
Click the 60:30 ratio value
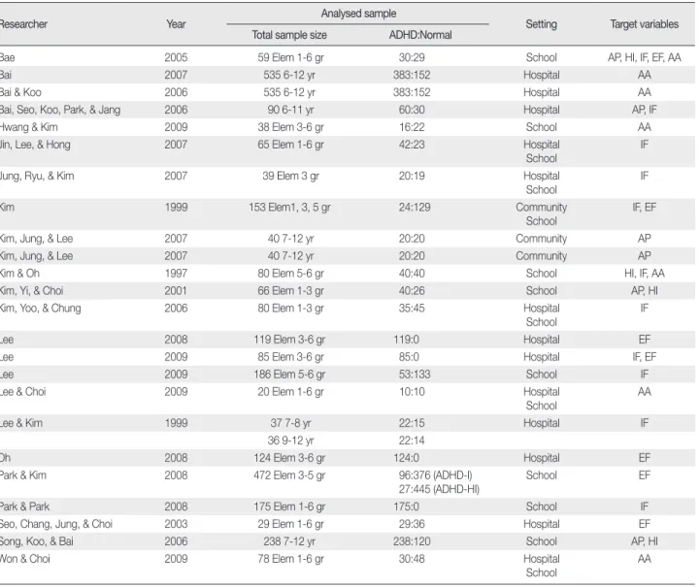tap(412, 110)
